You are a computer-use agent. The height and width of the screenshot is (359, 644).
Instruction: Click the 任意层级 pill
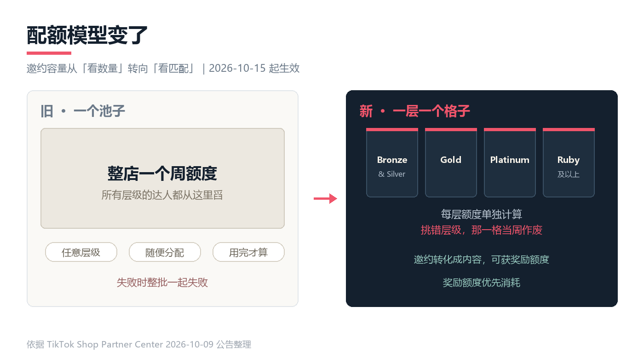81,252
